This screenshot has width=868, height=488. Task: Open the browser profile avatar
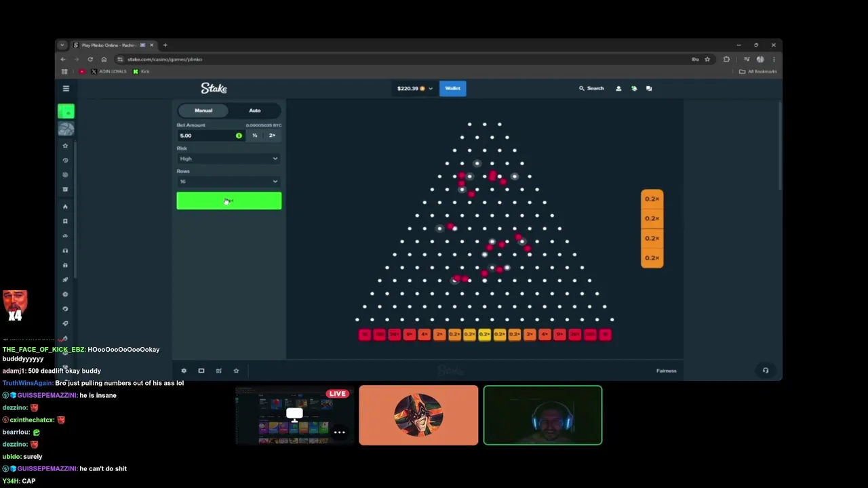[760, 59]
